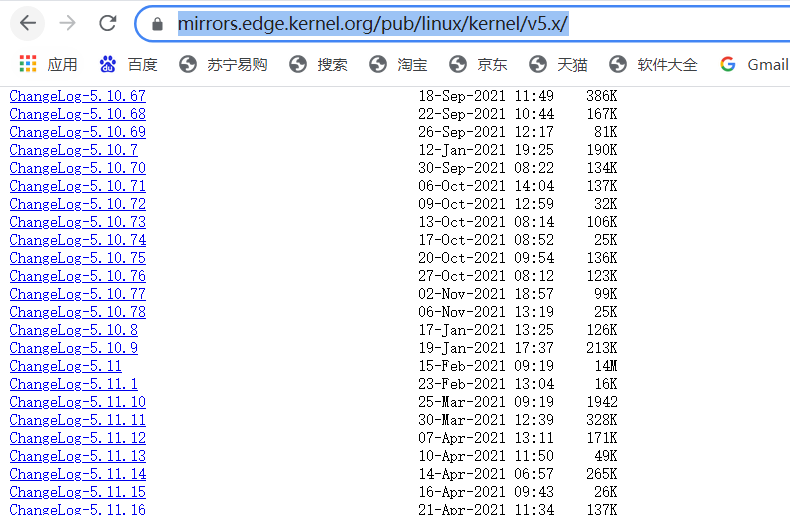Open ChangeLog-5.11.15 link
The width and height of the screenshot is (790, 515).
(78, 492)
